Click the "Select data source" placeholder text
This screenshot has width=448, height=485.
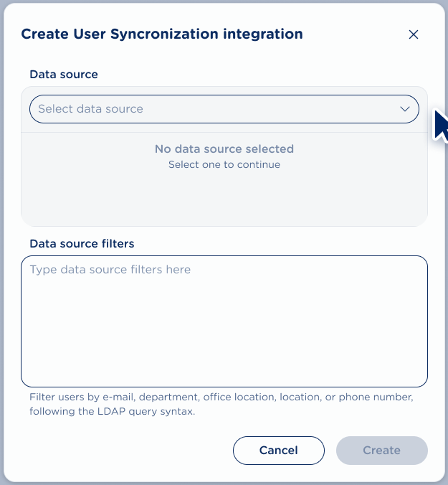(90, 109)
